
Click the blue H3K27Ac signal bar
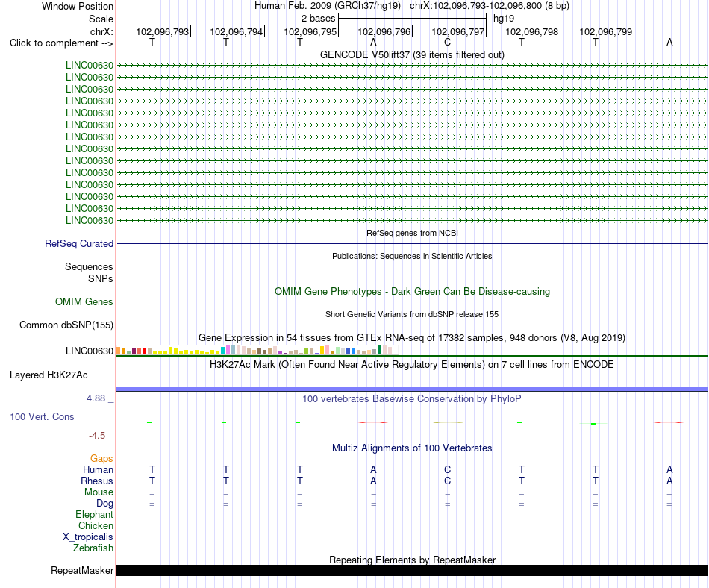click(412, 389)
